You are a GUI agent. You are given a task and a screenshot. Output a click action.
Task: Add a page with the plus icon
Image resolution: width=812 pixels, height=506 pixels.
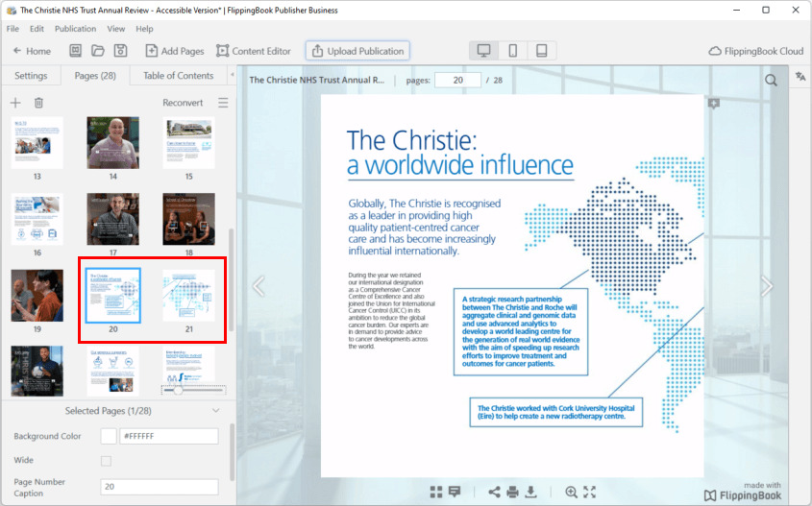15,103
